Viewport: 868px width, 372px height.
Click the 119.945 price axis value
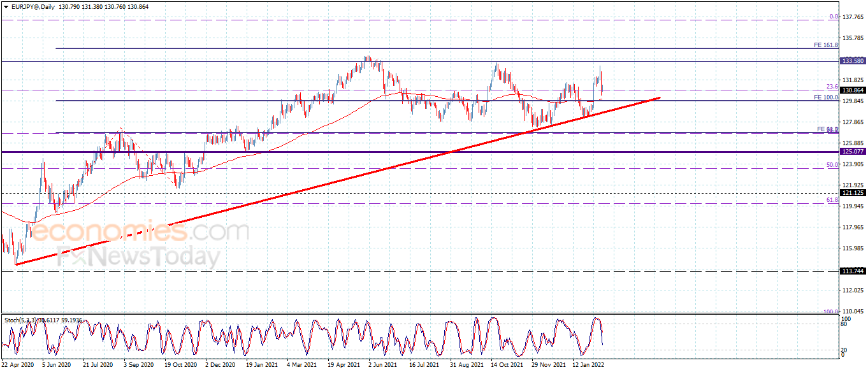point(853,206)
